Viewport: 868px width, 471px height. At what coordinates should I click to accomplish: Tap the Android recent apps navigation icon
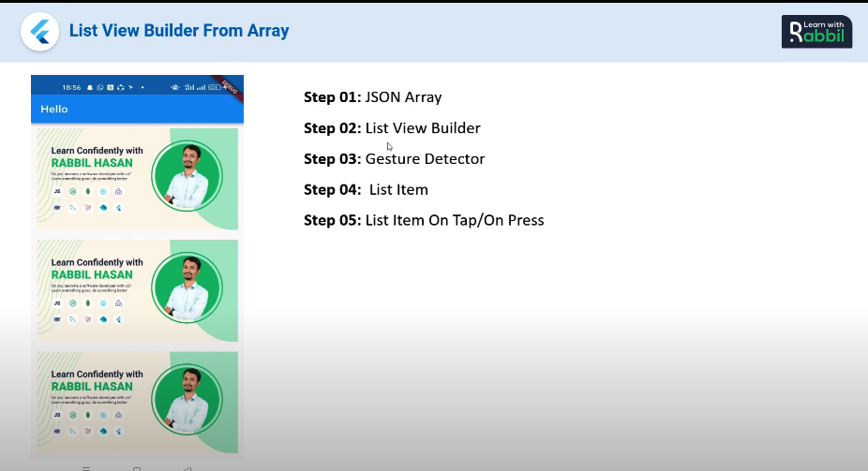tap(86, 467)
